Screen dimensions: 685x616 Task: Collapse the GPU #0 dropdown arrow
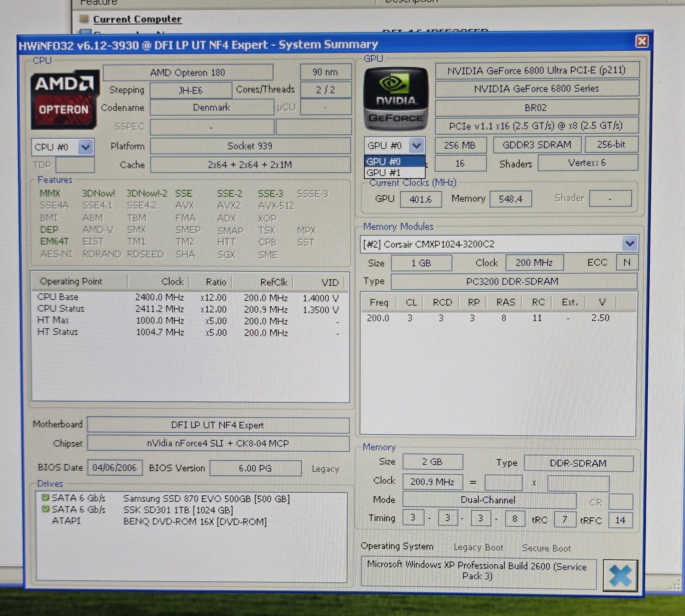[x=416, y=146]
